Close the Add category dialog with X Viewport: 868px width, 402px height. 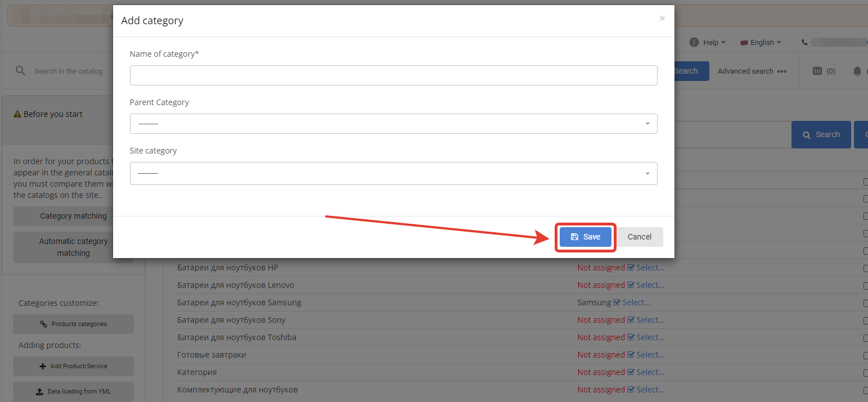662,19
